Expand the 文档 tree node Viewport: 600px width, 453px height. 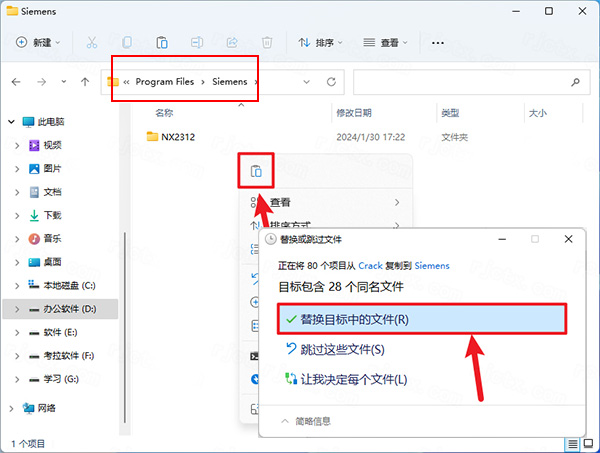[17, 192]
